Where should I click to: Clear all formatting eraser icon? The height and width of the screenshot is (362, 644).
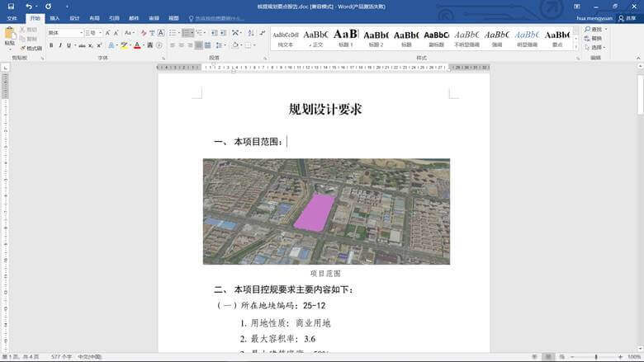[x=144, y=33]
